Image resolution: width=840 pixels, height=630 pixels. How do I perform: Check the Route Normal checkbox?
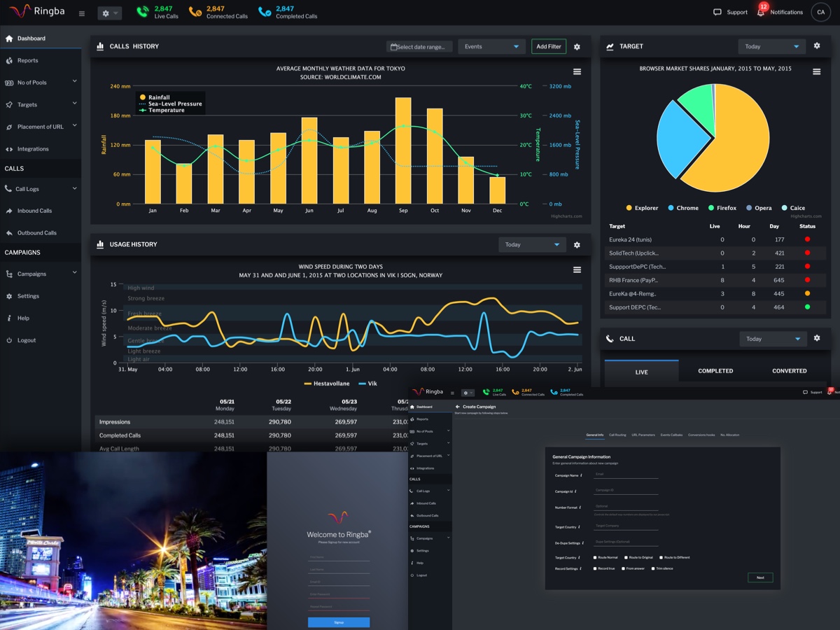(595, 558)
